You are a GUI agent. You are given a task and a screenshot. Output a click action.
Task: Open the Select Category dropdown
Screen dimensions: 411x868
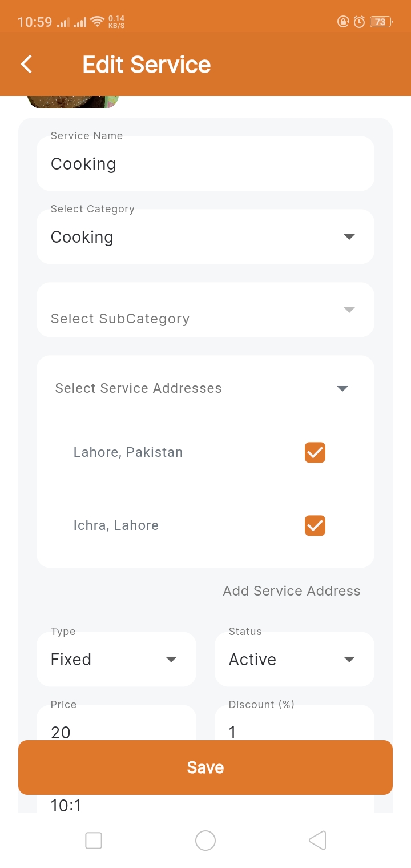click(205, 236)
